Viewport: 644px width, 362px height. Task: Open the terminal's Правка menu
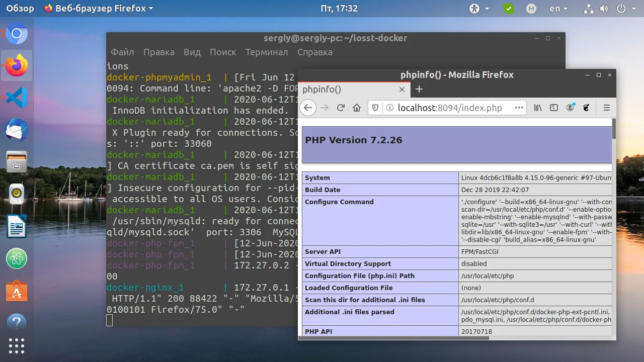(158, 52)
